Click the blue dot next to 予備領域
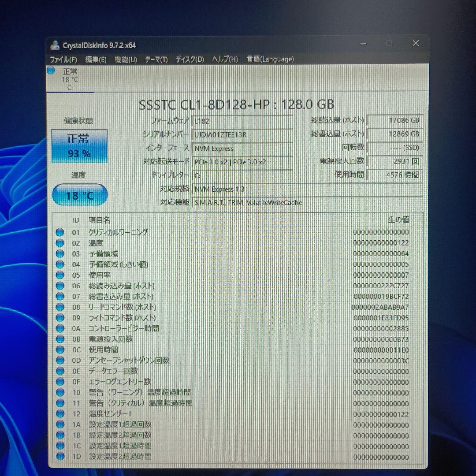 point(60,253)
